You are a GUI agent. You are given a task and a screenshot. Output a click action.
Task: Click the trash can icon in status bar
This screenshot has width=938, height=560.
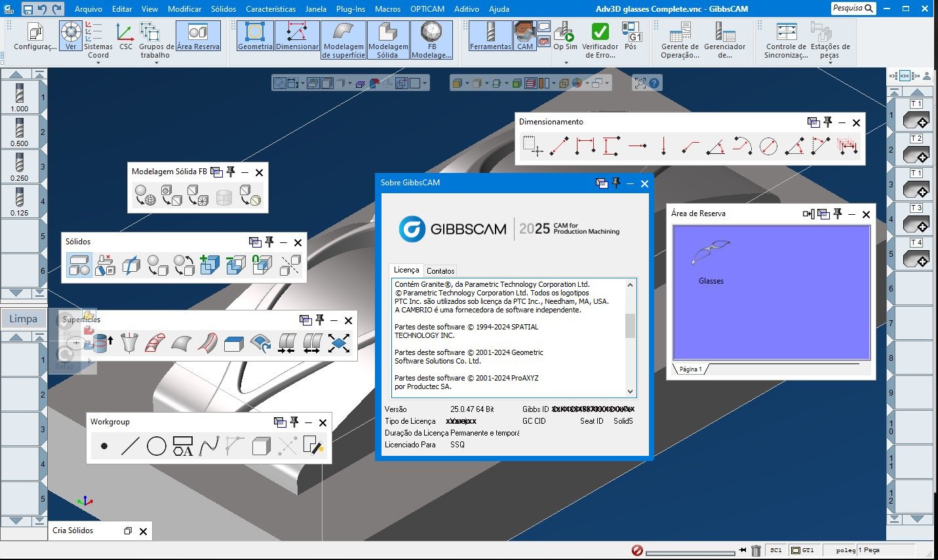pos(756,551)
